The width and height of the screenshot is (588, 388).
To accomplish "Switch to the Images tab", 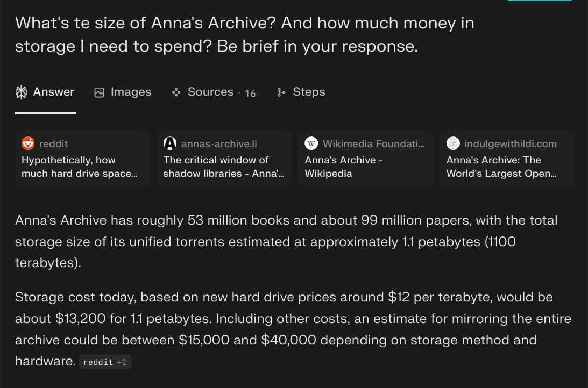I will (123, 92).
